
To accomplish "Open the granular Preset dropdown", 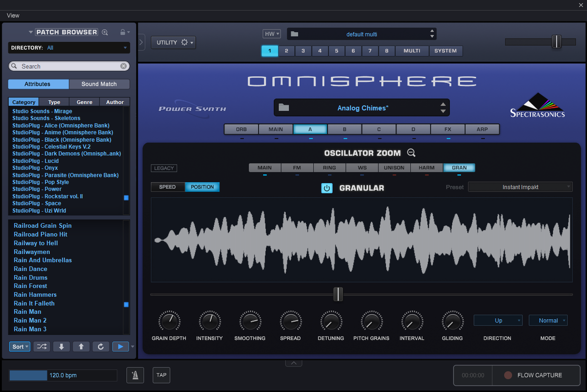I will pyautogui.click(x=520, y=187).
